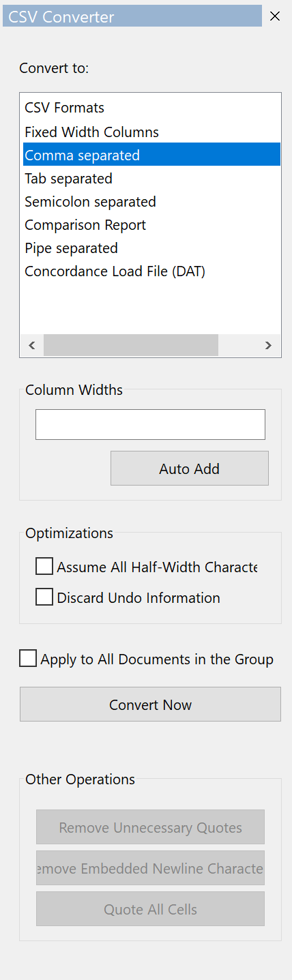Viewport: 292px width, 980px height.
Task: Click the Convert Now button
Action: tap(150, 704)
